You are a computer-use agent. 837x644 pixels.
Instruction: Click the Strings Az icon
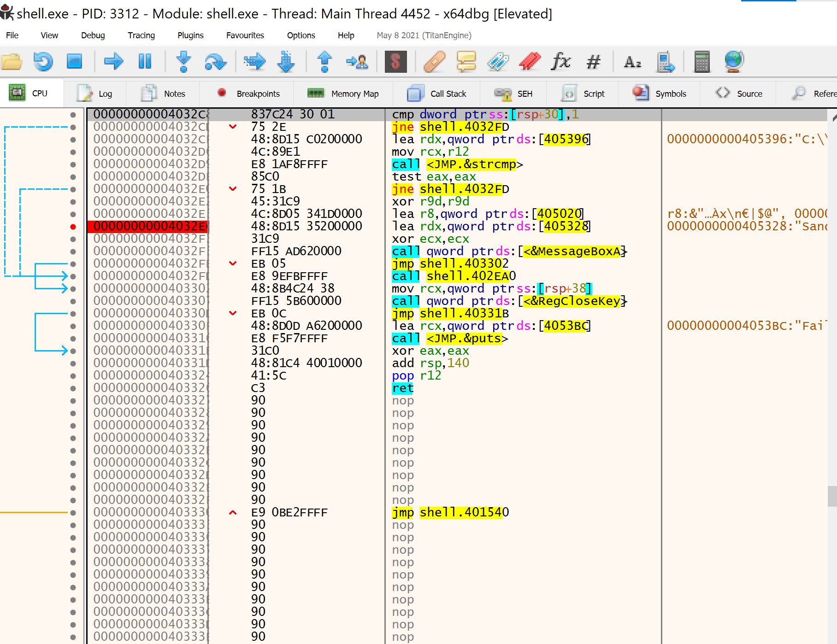(632, 61)
